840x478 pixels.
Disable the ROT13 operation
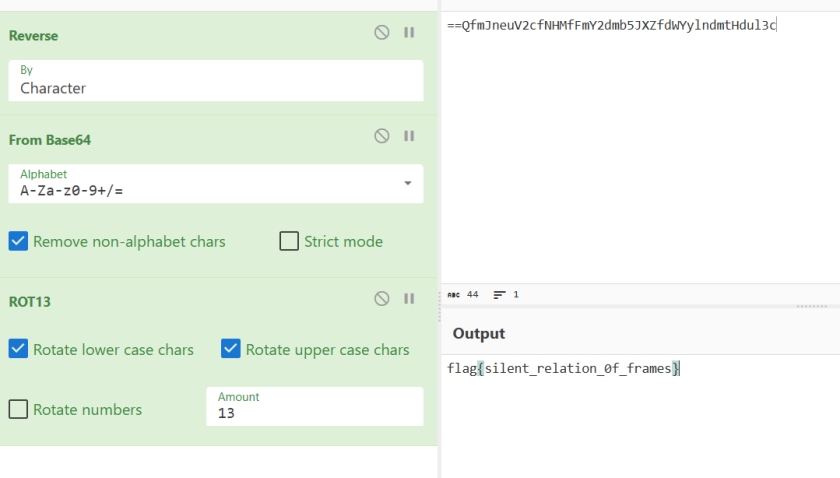(x=381, y=298)
